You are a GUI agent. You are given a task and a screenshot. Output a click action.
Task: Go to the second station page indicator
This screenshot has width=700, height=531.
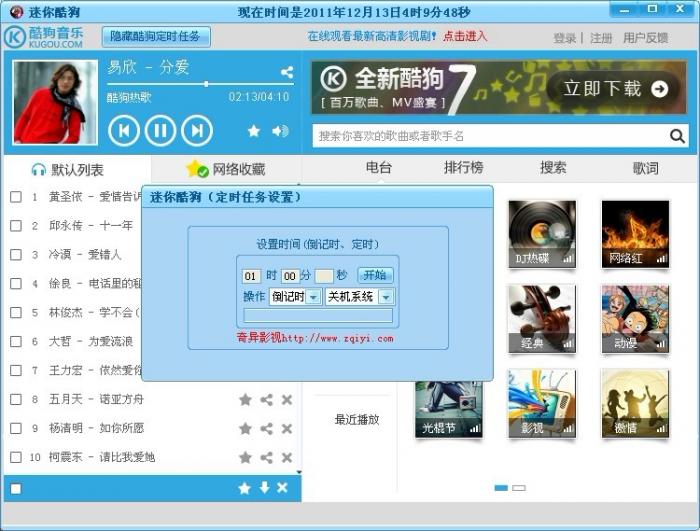tap(519, 488)
